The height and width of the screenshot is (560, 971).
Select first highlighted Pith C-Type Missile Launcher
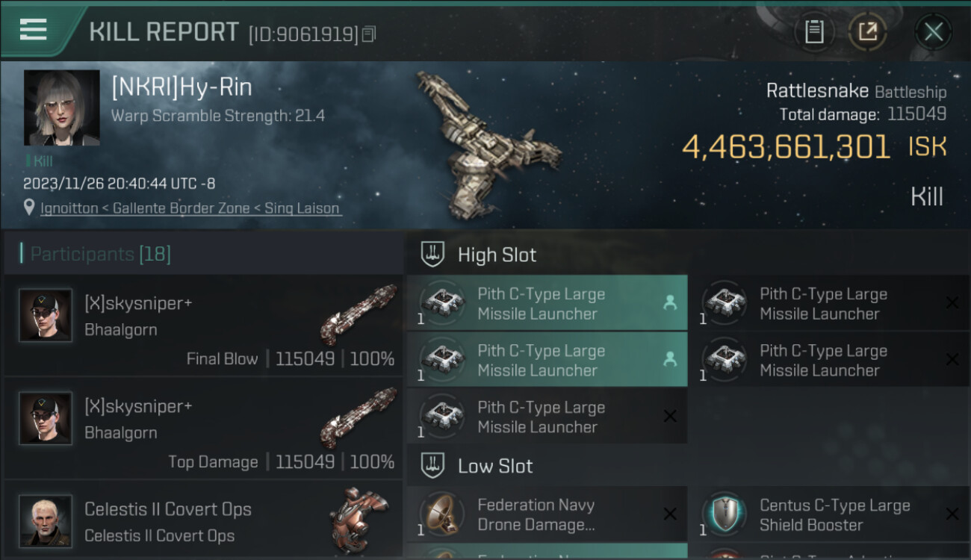tap(547, 304)
